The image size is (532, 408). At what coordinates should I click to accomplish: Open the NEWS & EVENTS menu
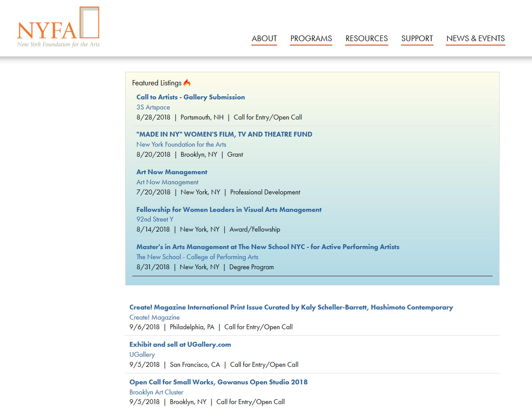[x=476, y=39]
